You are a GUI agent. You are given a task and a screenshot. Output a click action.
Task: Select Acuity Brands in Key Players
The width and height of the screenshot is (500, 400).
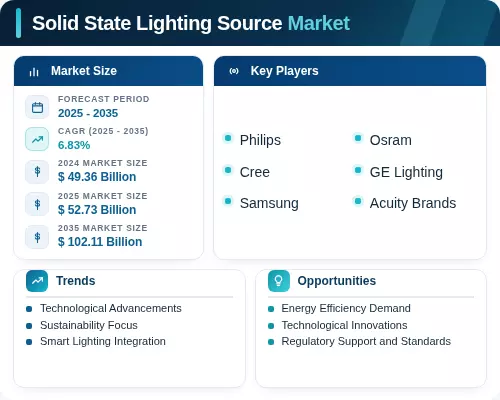coord(413,203)
